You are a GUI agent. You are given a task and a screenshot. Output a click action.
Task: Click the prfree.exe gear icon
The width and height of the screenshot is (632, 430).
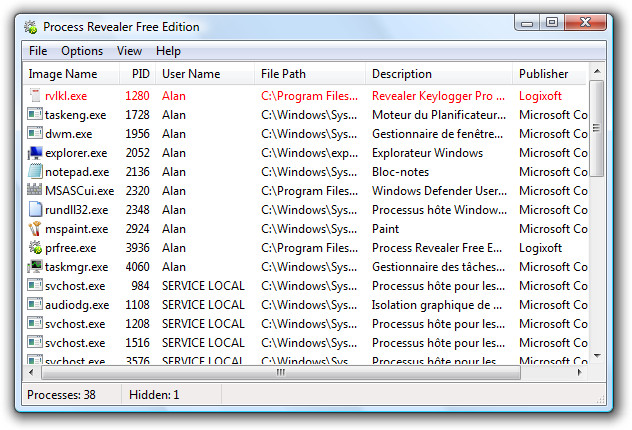tap(35, 247)
